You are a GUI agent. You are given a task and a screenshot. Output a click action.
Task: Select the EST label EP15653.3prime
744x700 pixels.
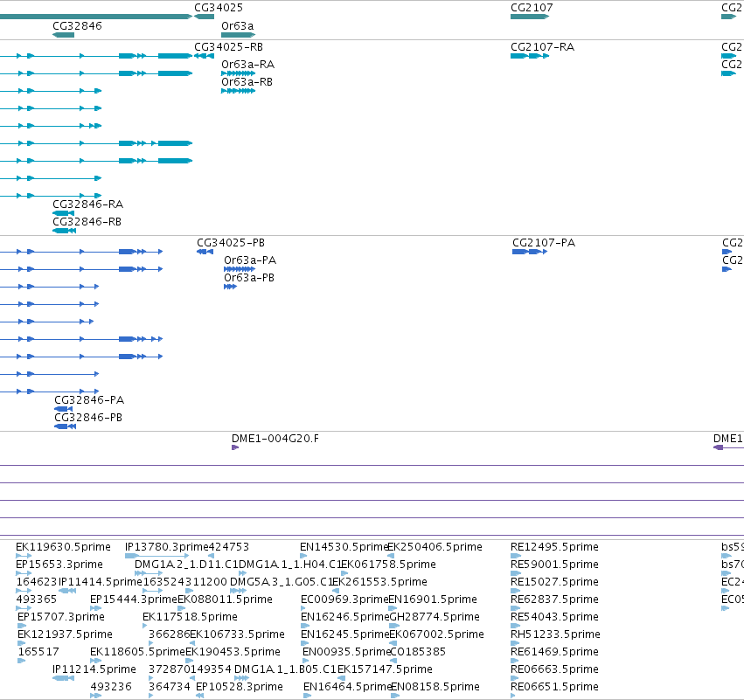(x=59, y=565)
